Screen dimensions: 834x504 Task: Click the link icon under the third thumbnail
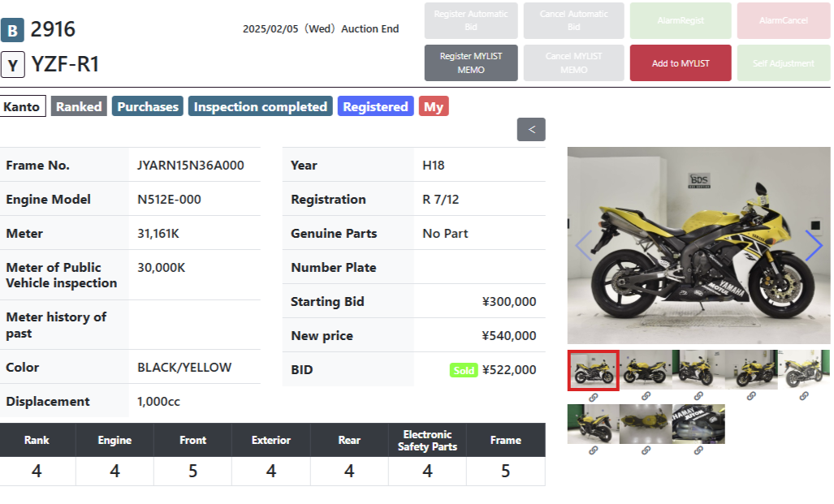coord(698,397)
